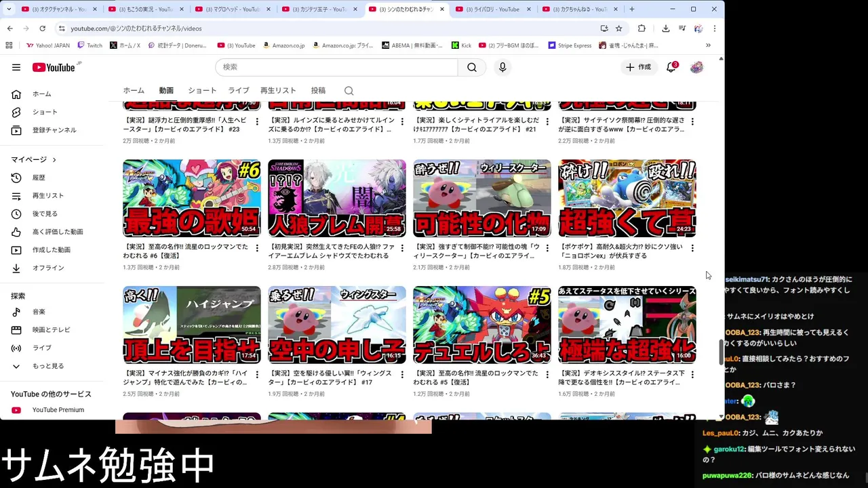Image resolution: width=868 pixels, height=488 pixels.
Task: Reload the page in browser
Action: (x=42, y=28)
